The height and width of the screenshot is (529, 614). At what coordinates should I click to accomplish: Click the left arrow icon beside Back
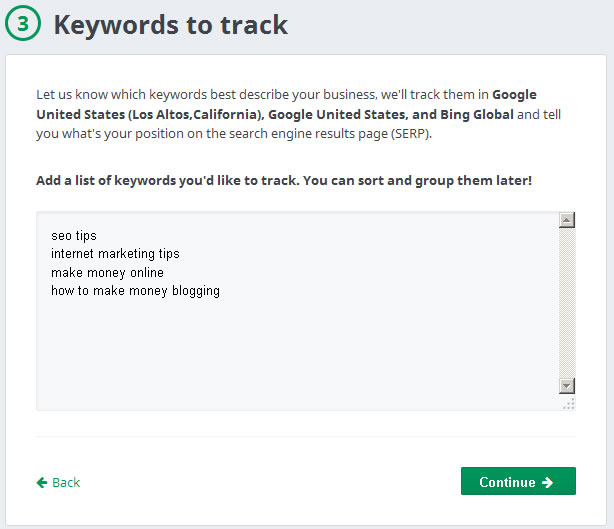(x=42, y=482)
